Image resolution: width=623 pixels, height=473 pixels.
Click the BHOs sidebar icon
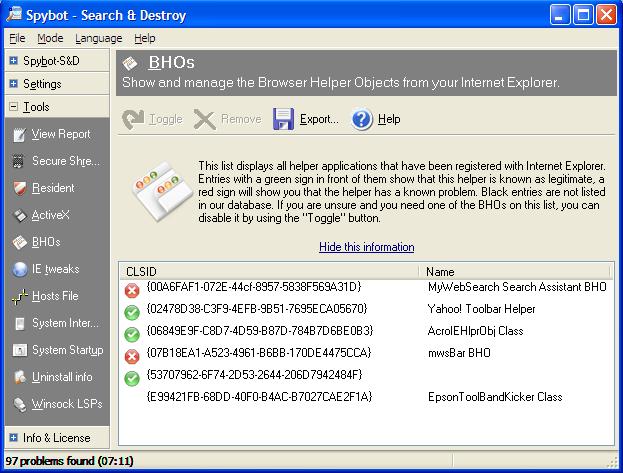coord(19,242)
